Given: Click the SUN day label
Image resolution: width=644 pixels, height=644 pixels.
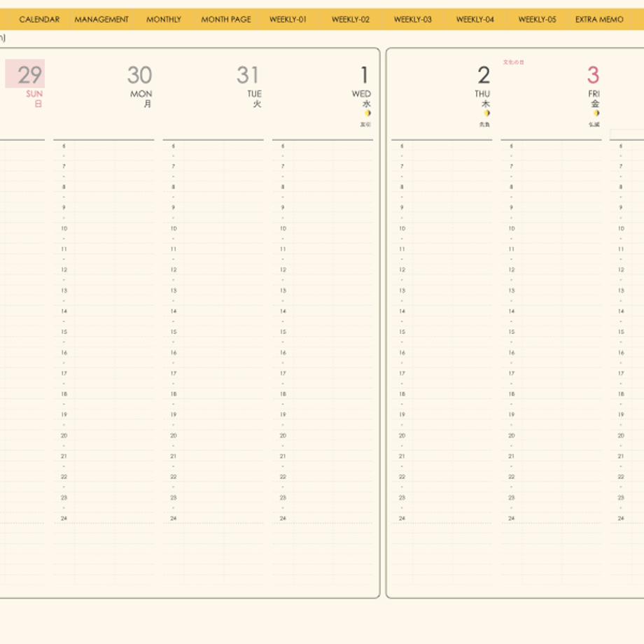Looking at the screenshot, I should [34, 94].
